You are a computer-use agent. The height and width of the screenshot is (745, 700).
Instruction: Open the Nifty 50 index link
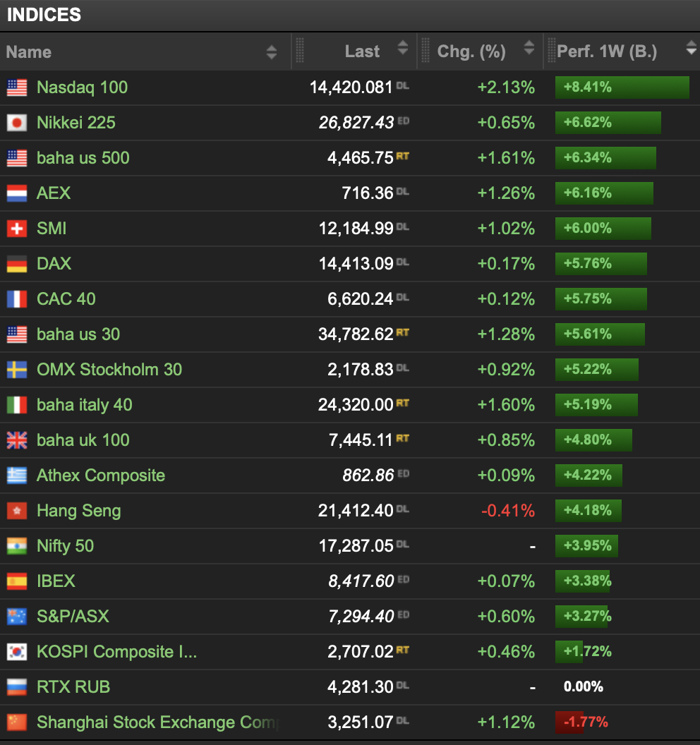[x=65, y=546]
